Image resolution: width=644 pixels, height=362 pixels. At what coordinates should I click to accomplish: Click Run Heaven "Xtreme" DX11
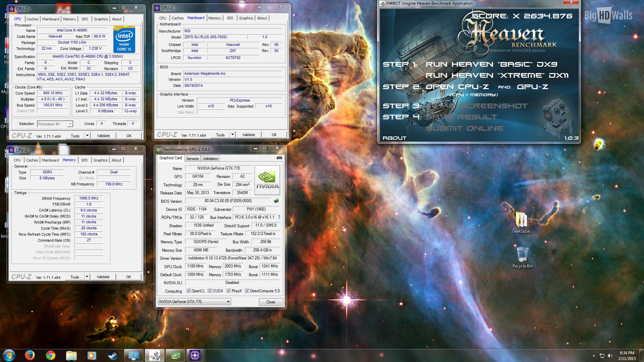(497, 75)
